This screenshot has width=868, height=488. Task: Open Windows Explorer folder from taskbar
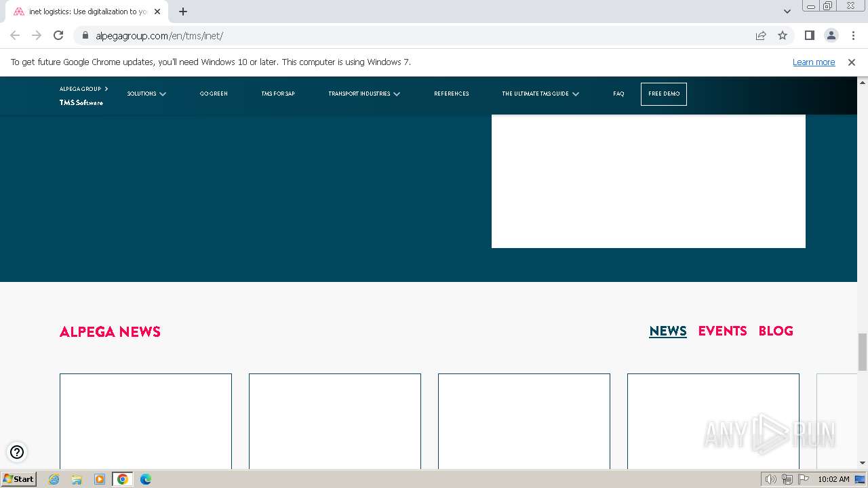pos(77,479)
